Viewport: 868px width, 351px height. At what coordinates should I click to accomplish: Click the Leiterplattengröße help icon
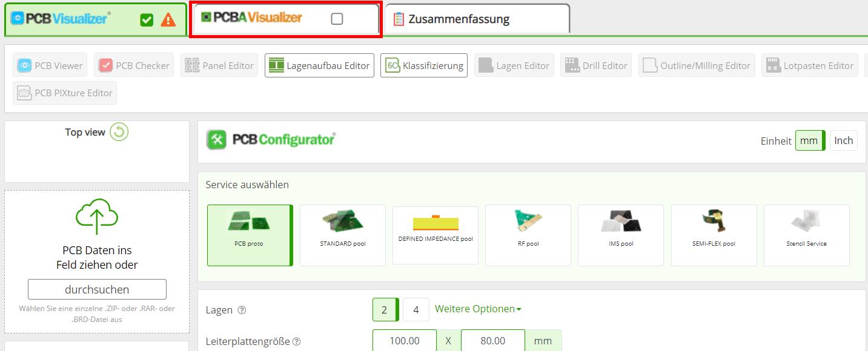pyautogui.click(x=297, y=341)
